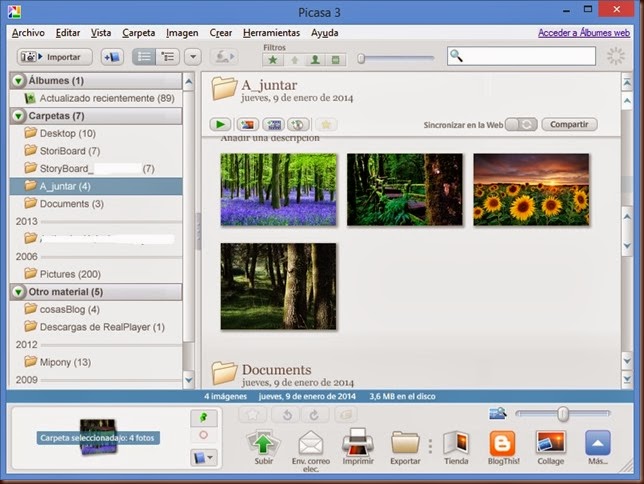Open add to album dropdown in tray
The image size is (644, 484).
pyautogui.click(x=204, y=457)
